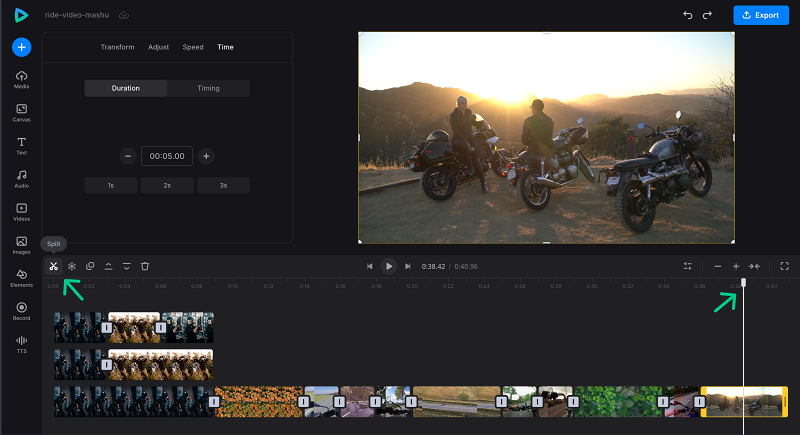Skip to next clip
This screenshot has height=435, width=800.
point(408,266)
